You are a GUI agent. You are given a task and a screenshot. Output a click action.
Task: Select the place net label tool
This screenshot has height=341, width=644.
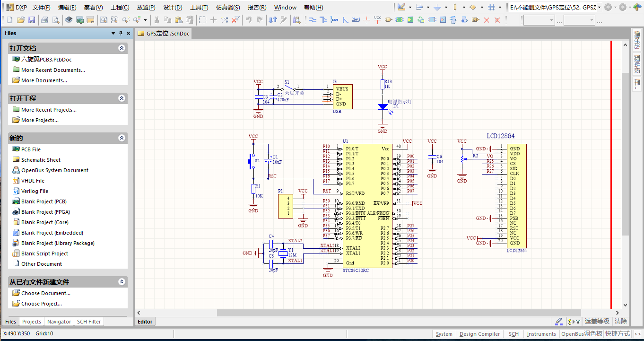(x=356, y=20)
